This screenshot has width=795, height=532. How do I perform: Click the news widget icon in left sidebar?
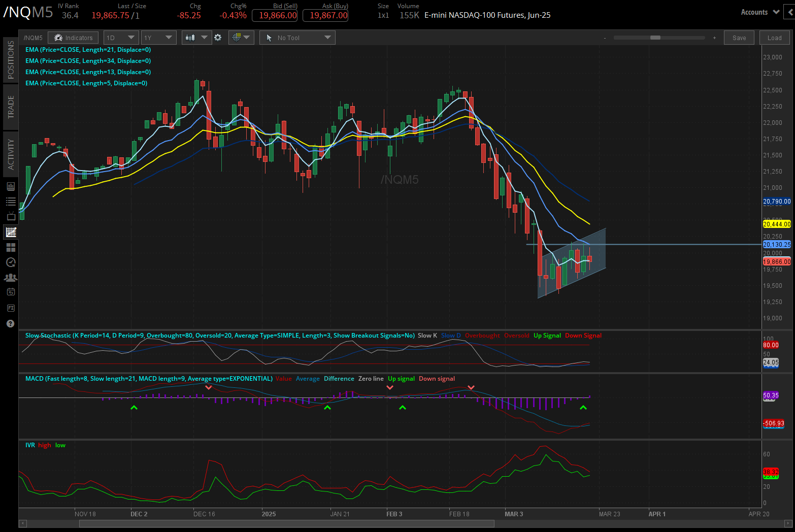click(10, 186)
